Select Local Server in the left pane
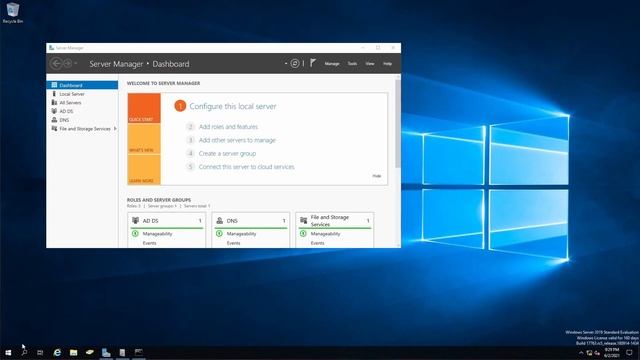 tap(82, 94)
